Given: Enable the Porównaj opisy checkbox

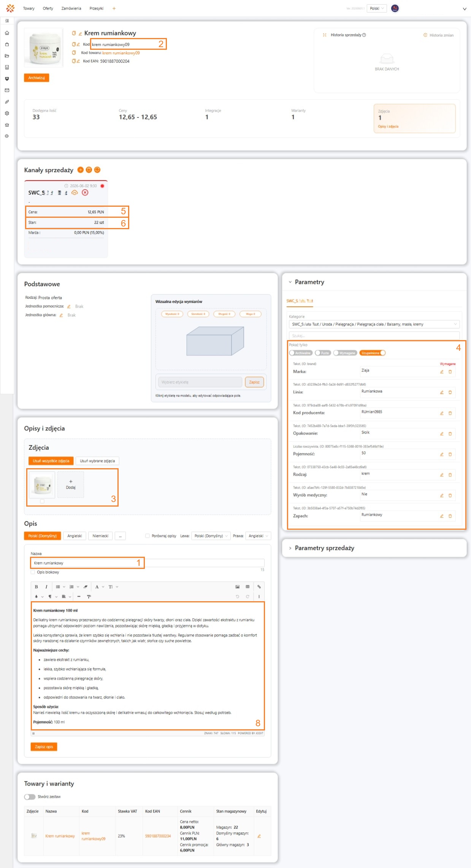Looking at the screenshot, I should tap(147, 536).
